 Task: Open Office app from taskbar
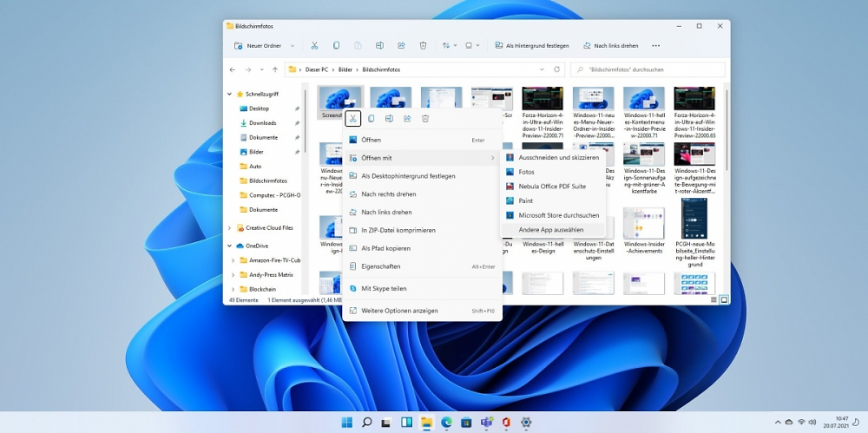coord(506,423)
